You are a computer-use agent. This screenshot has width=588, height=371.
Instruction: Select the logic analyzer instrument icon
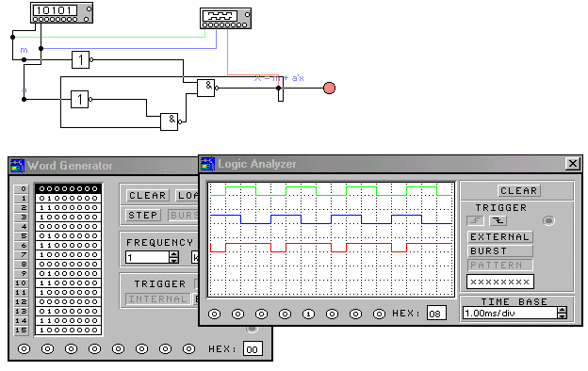[225, 19]
